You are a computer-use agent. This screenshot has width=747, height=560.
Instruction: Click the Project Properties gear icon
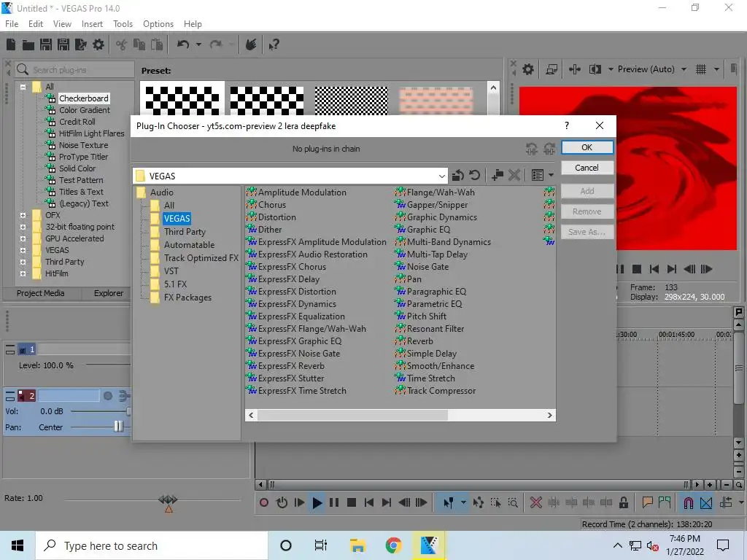click(x=98, y=44)
